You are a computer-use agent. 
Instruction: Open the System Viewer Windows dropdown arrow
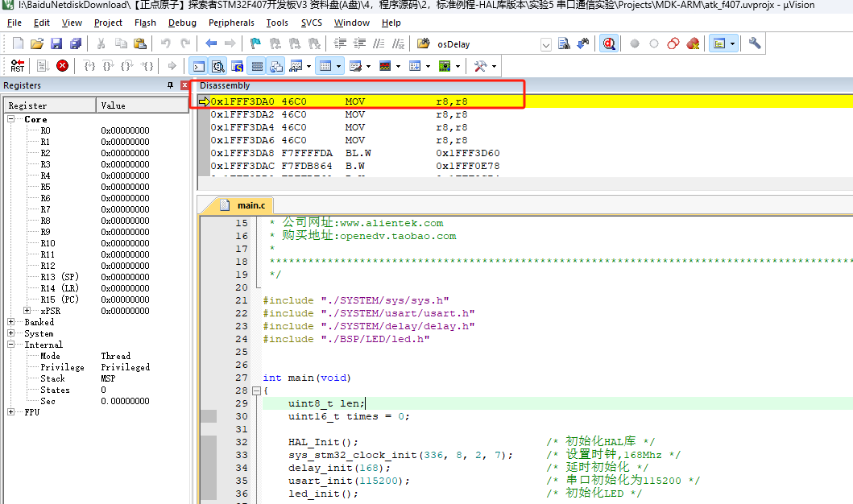pyautogui.click(x=458, y=66)
